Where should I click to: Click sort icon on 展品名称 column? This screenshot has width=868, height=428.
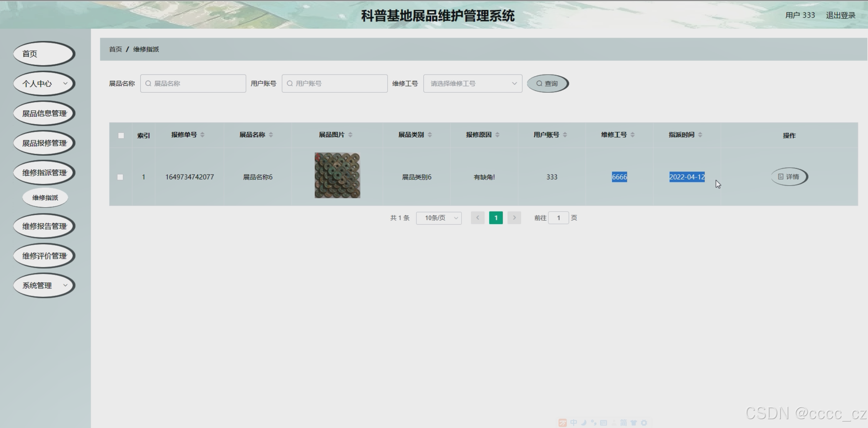[x=271, y=135]
